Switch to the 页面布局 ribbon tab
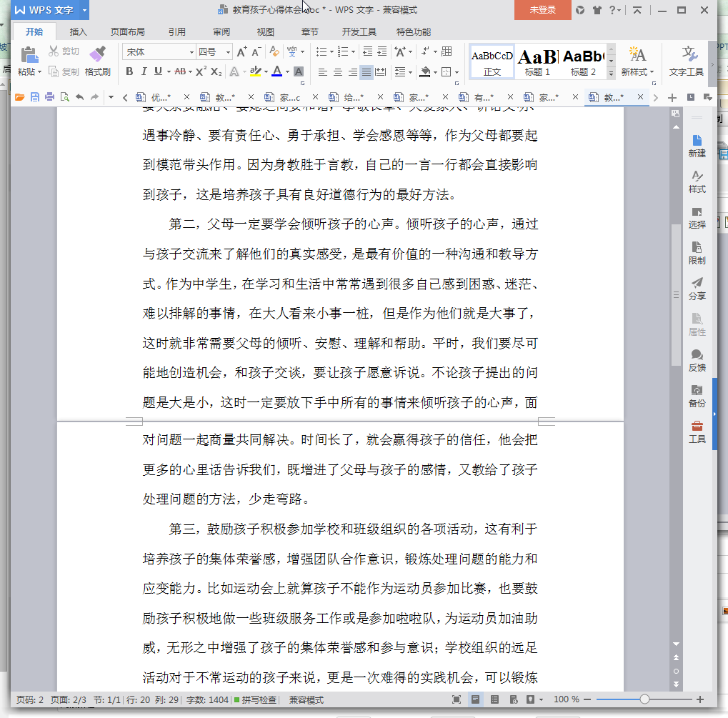Screen dimensions: 728x718 pyautogui.click(x=128, y=31)
